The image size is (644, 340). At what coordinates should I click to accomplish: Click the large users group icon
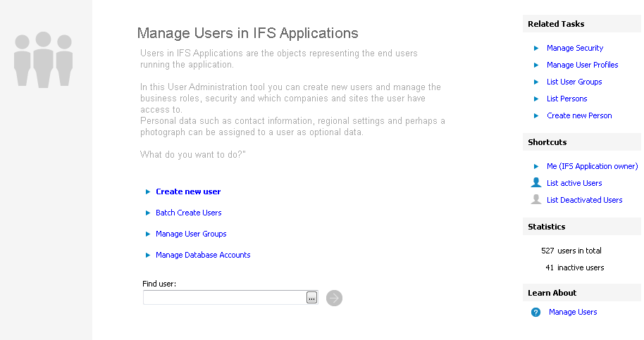44,59
